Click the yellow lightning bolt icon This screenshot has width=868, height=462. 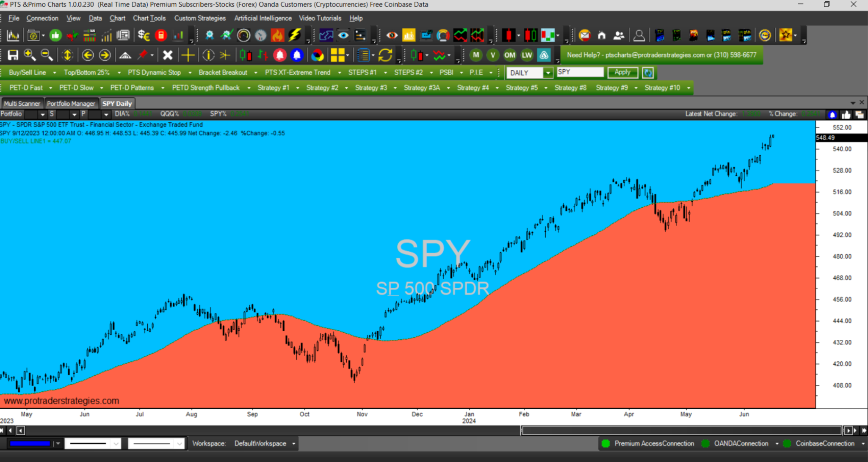294,36
